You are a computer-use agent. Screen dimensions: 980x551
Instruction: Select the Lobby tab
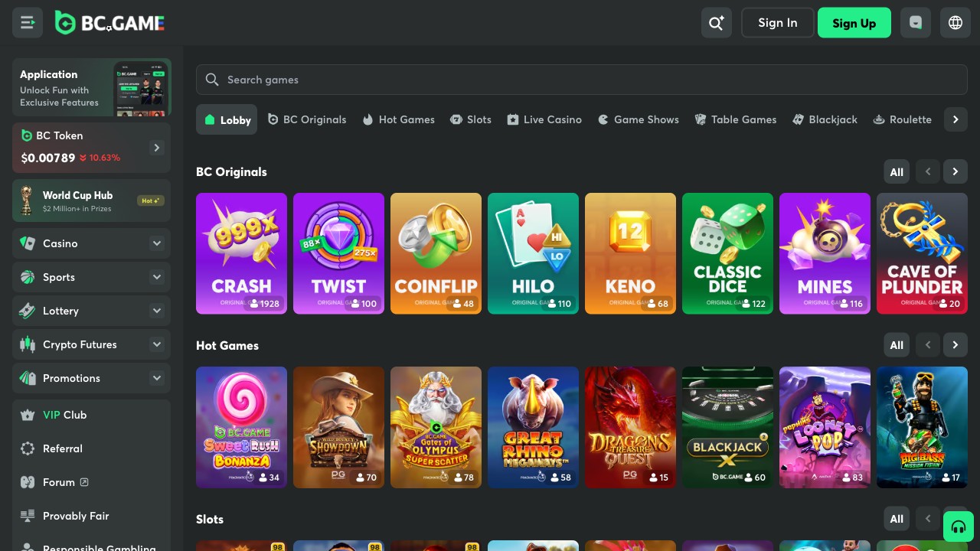pos(227,119)
